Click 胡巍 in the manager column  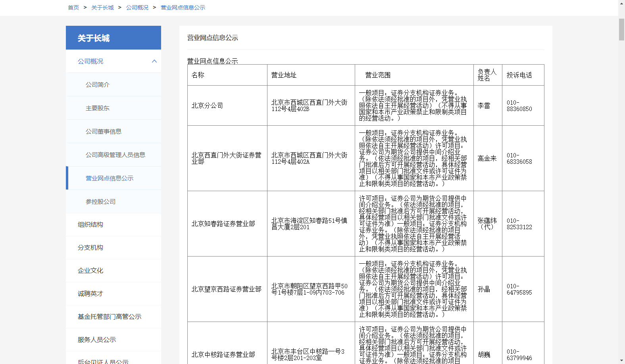[484, 354]
